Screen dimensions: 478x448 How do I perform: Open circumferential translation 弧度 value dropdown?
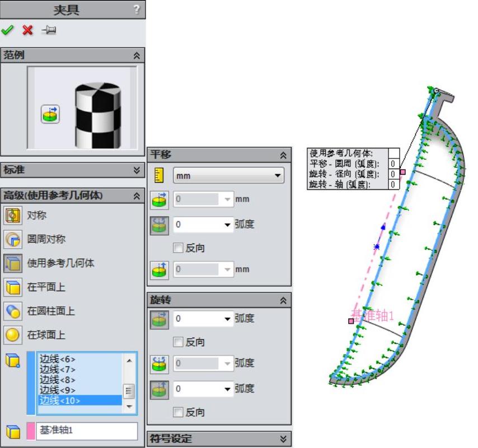point(227,225)
